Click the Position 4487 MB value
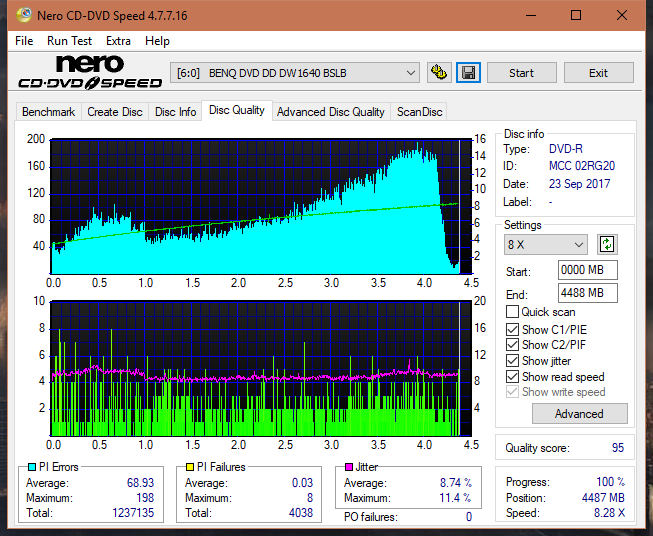 pos(603,498)
